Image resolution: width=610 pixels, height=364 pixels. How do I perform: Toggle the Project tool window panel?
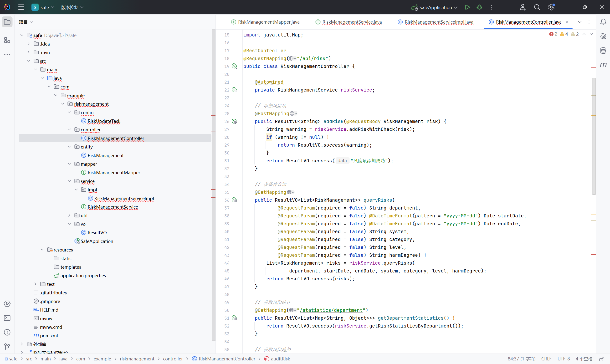coord(7,22)
